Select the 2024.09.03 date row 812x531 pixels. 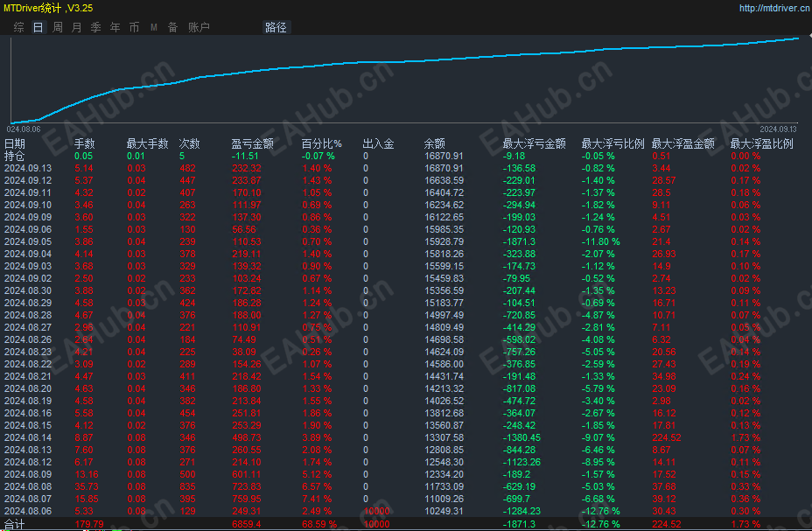point(406,266)
